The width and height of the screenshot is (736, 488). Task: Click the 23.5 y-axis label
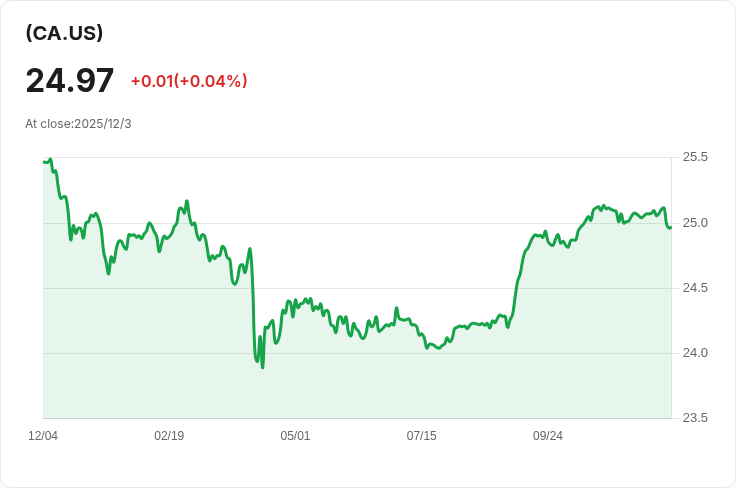click(695, 418)
